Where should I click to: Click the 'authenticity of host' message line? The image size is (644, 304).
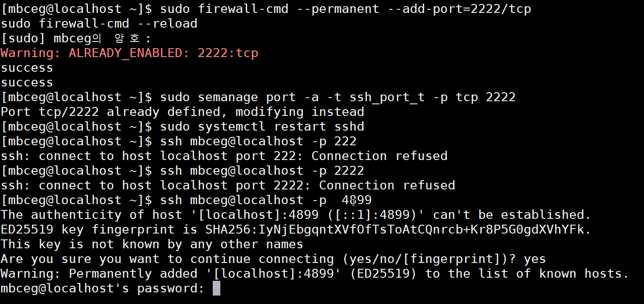point(296,214)
